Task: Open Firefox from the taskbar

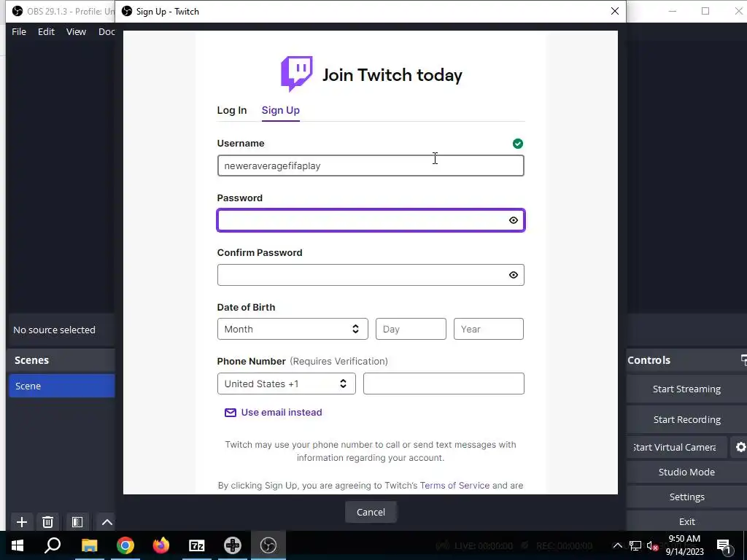Action: (x=161, y=545)
